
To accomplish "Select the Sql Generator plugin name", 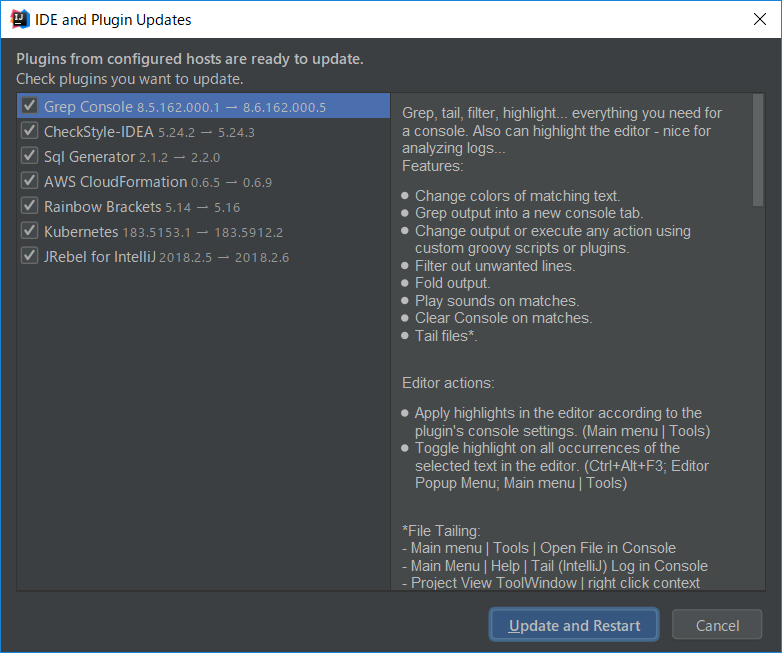I will pos(89,157).
